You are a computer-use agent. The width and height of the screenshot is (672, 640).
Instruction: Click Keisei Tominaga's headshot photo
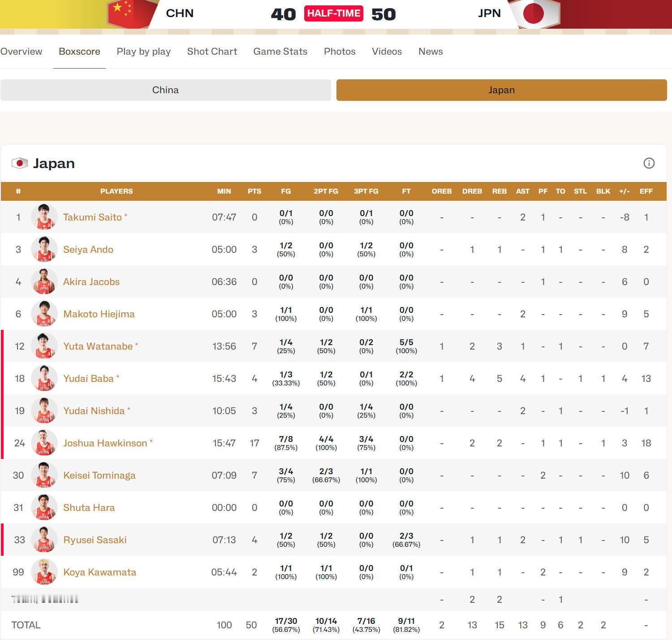point(44,476)
